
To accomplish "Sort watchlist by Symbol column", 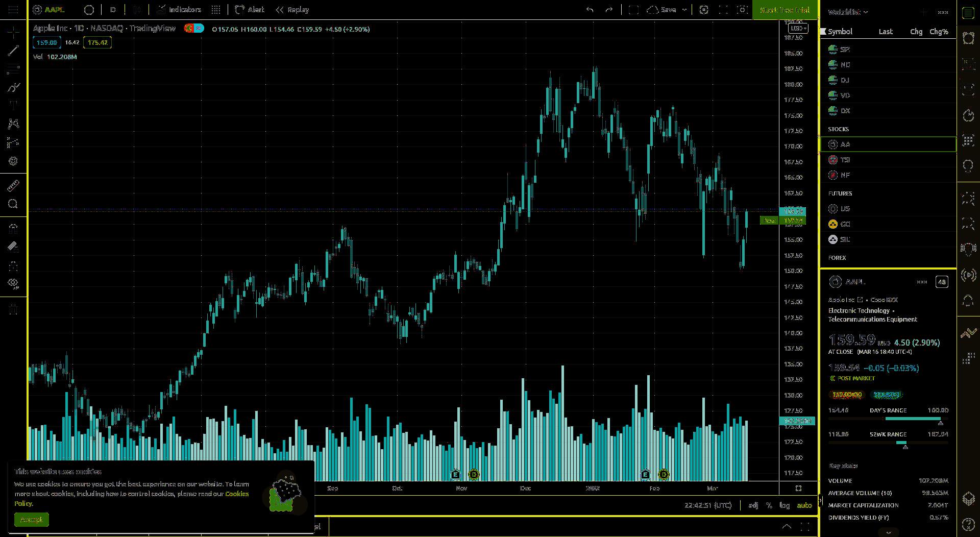I will tap(840, 31).
